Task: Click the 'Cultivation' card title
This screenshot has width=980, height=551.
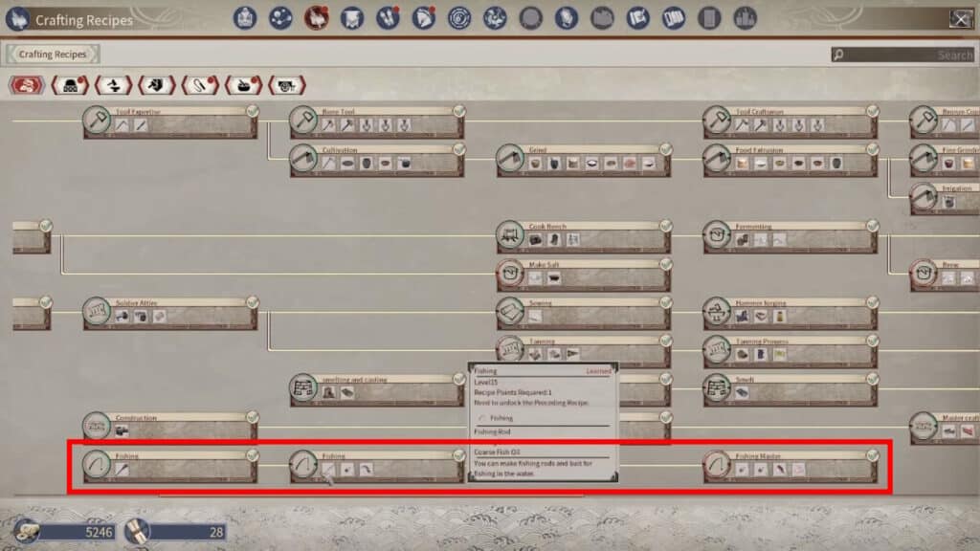Action: (340, 150)
